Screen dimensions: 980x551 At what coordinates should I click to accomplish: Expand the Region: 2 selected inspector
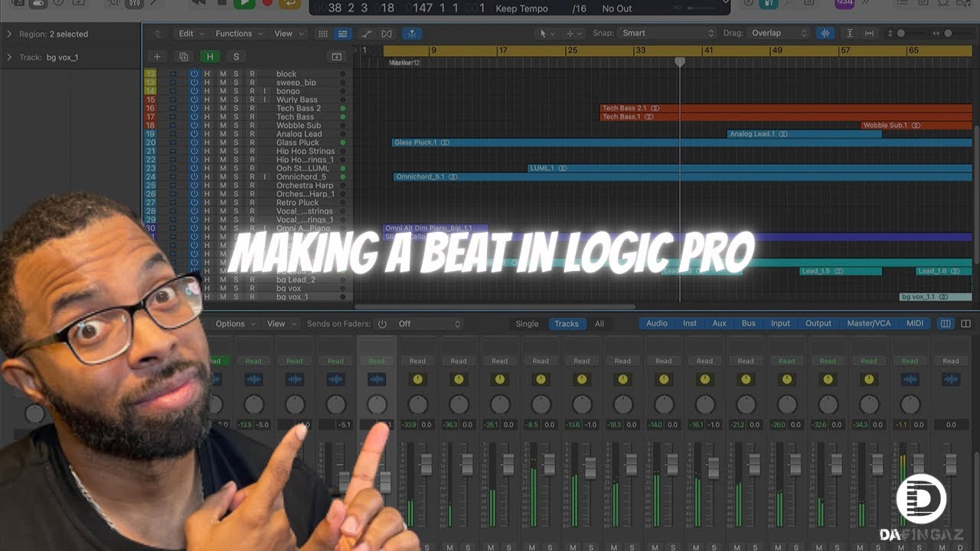click(x=9, y=34)
